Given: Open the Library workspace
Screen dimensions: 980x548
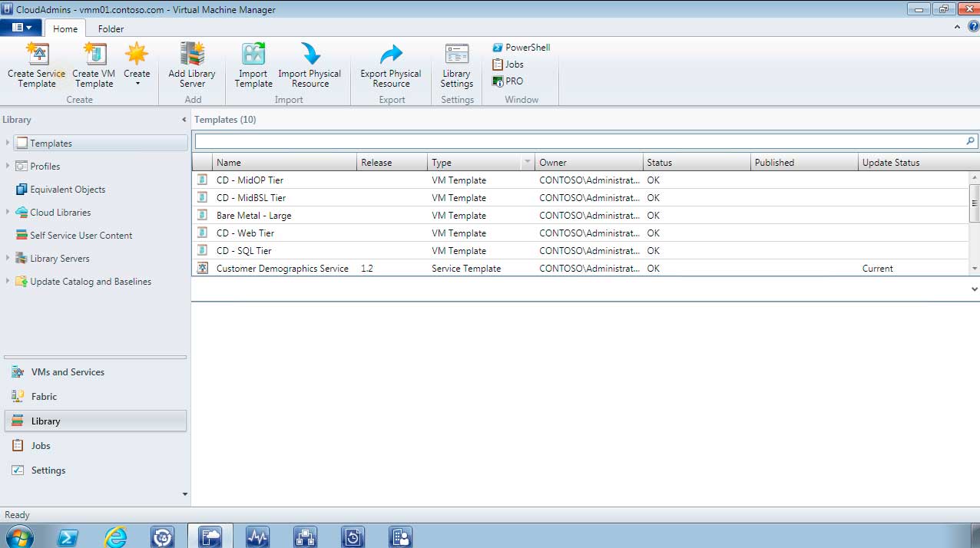Looking at the screenshot, I should point(95,421).
